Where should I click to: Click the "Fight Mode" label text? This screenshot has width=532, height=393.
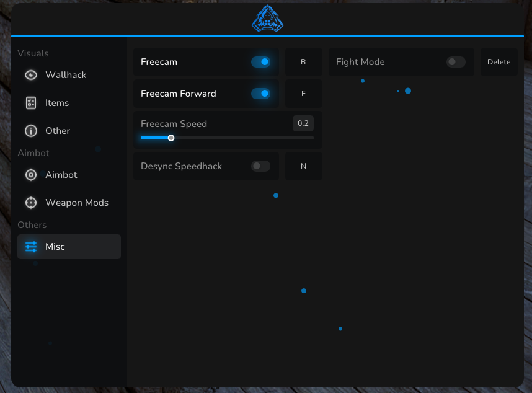pos(360,62)
